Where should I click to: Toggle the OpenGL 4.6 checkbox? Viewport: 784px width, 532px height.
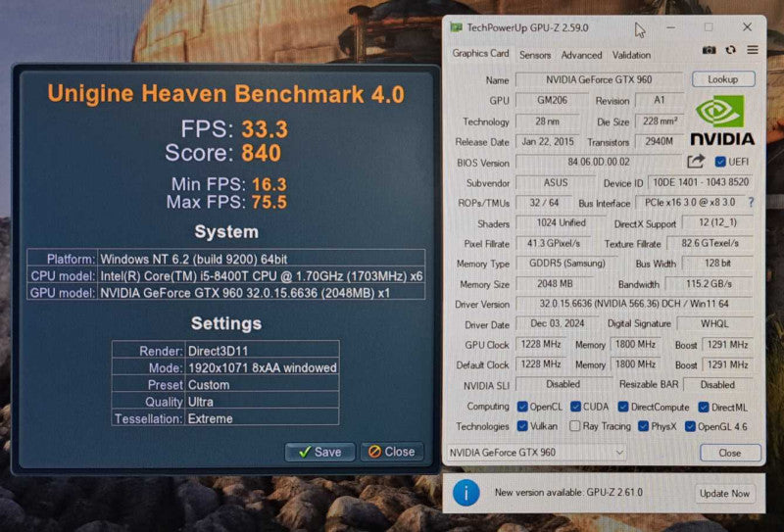690,426
